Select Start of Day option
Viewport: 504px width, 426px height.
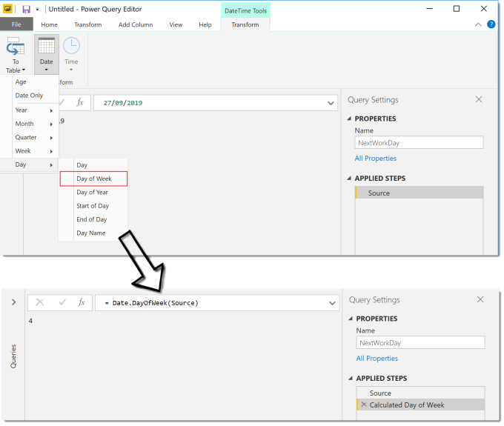tap(93, 206)
